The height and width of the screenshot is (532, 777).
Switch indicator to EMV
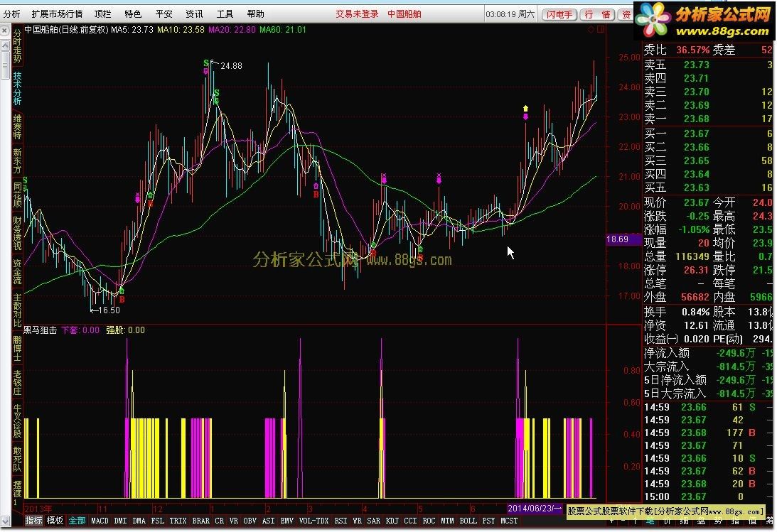point(287,521)
